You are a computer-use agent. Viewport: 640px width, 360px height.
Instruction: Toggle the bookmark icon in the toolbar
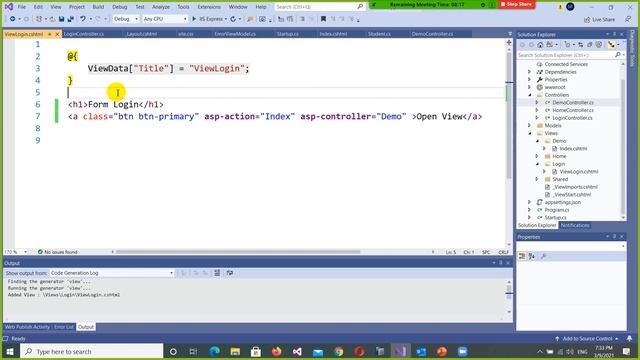(323, 19)
